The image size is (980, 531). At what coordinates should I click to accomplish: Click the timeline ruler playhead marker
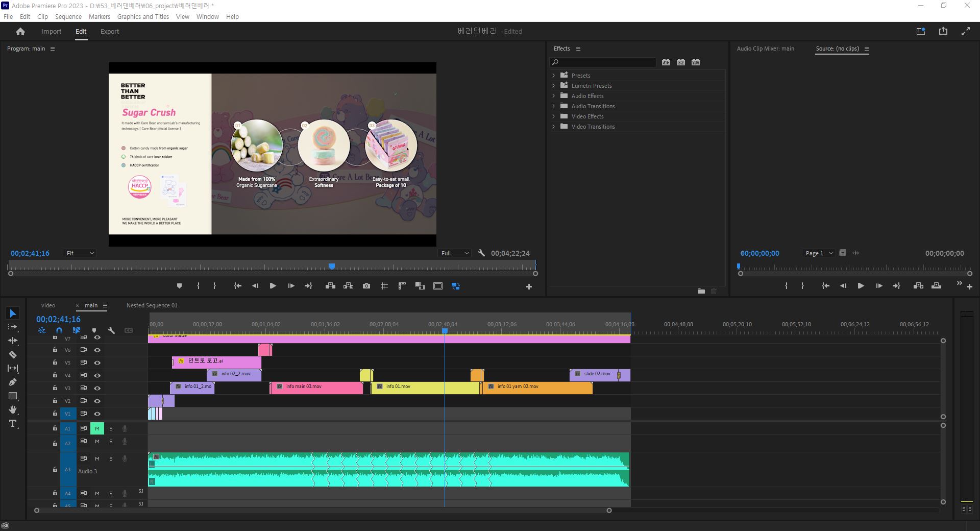[x=445, y=331]
